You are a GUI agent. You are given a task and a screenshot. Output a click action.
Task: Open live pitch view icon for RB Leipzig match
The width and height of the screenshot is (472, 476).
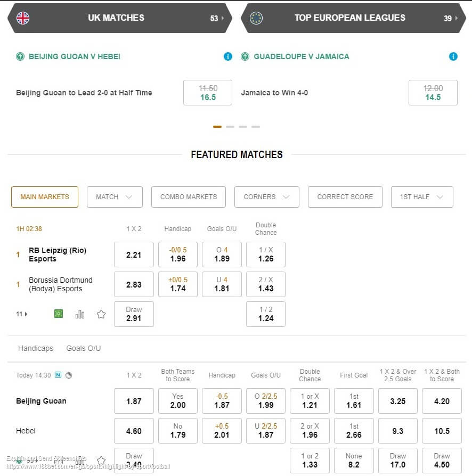point(58,314)
